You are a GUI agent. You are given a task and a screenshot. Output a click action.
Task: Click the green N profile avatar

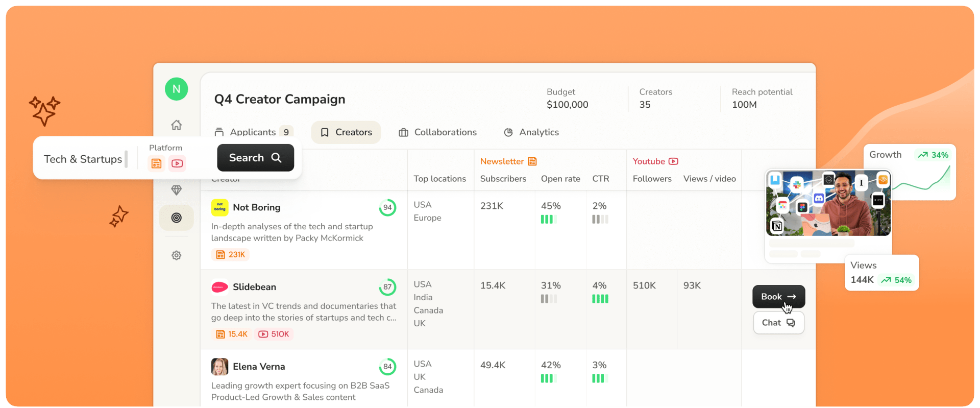[177, 89]
